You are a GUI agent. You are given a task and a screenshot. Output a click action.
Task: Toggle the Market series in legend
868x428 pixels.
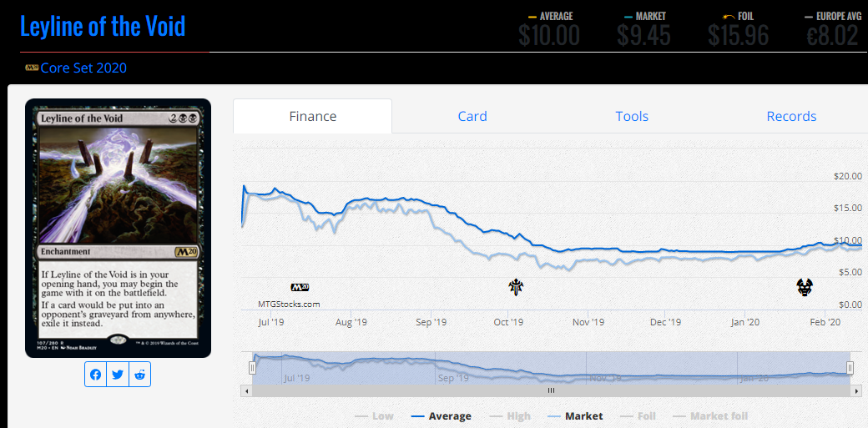pos(575,415)
